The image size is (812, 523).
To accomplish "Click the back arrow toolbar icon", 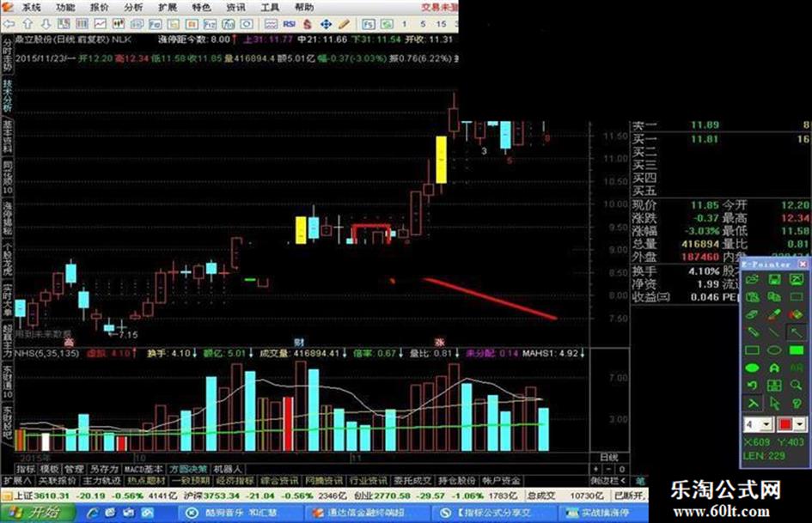I will [x=9, y=24].
